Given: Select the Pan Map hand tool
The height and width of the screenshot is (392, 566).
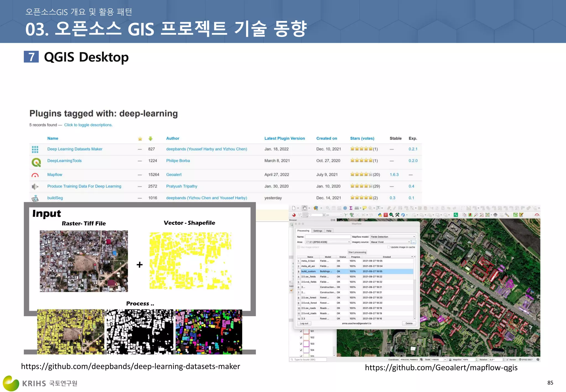Looking at the screenshot, I should (305, 208).
